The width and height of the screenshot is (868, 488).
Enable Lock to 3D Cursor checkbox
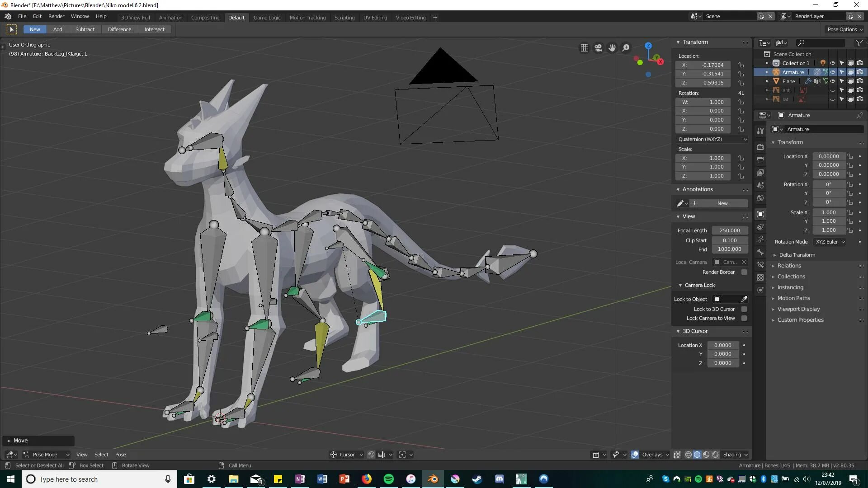tap(744, 309)
